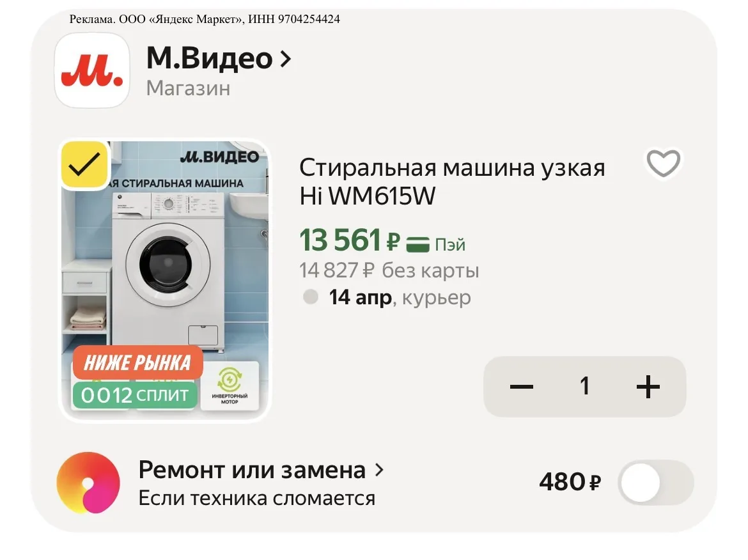Screen dimensions: 748x560
Task: Decrease quantity with minus button
Action: [522, 387]
